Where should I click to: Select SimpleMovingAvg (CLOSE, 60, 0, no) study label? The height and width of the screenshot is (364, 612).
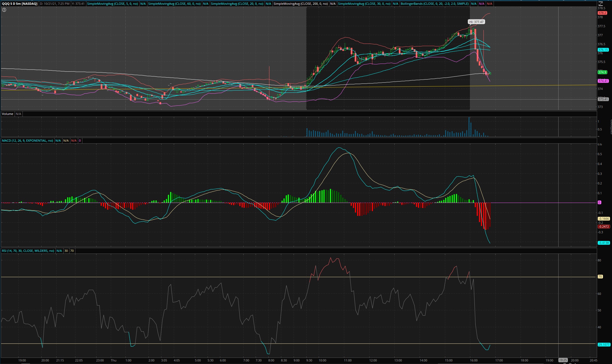pyautogui.click(x=174, y=4)
